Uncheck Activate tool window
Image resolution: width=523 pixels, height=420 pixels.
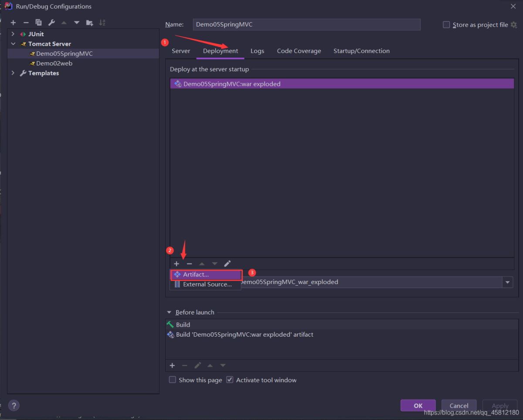click(230, 379)
